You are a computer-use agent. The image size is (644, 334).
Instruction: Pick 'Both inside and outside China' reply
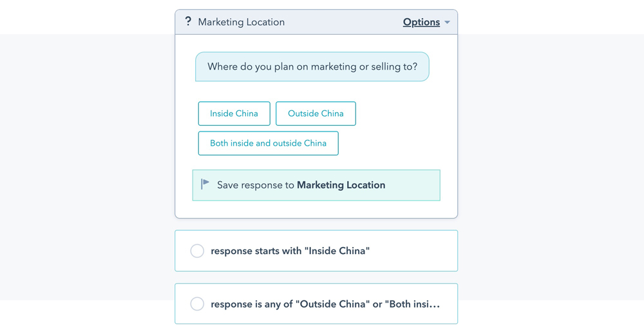pyautogui.click(x=268, y=143)
